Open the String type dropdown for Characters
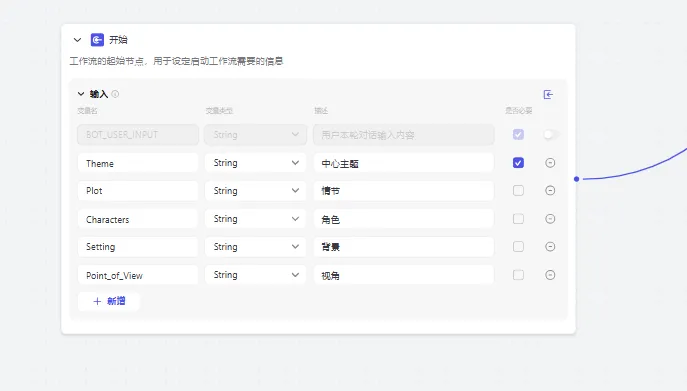Image resolution: width=687 pixels, height=391 pixels. click(255, 219)
